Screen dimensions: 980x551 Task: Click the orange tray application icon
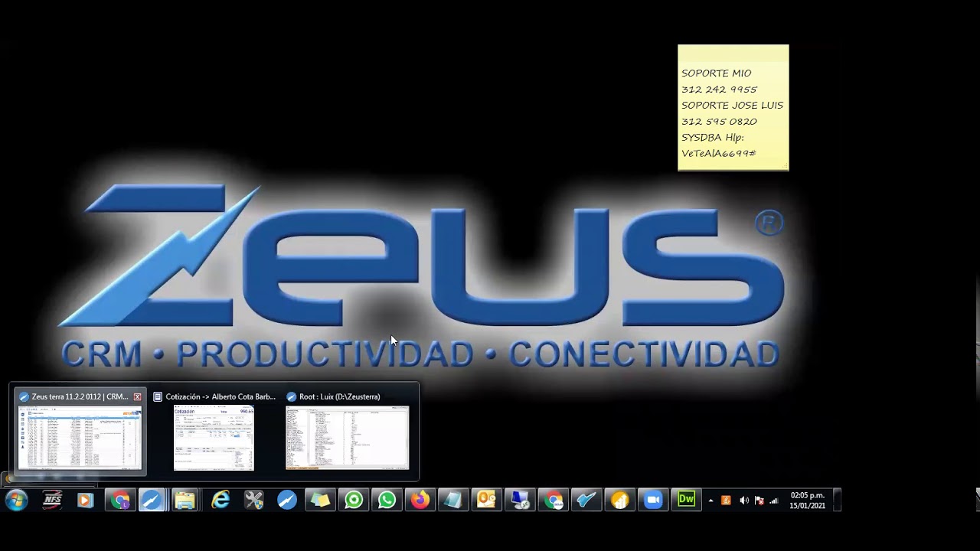[726, 500]
